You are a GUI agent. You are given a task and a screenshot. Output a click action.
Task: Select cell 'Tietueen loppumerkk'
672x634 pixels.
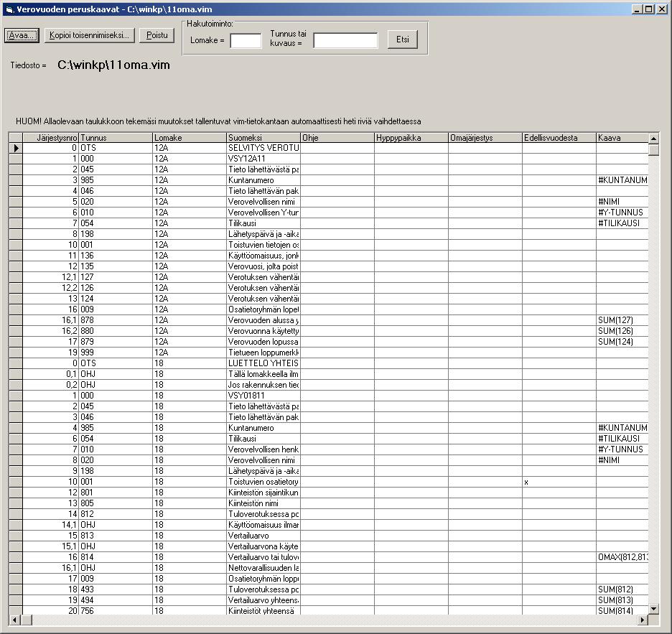(263, 353)
